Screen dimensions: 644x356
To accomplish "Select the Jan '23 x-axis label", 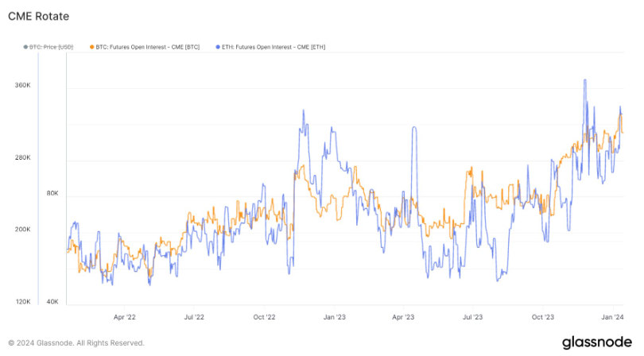I will [334, 317].
